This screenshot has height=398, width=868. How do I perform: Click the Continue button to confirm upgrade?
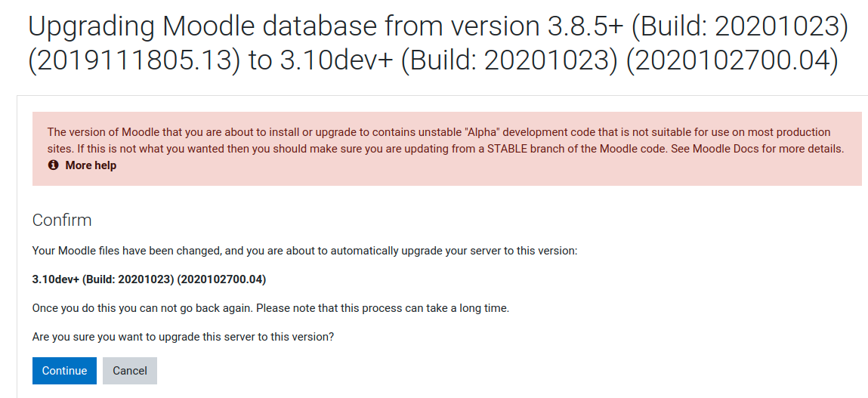click(64, 370)
